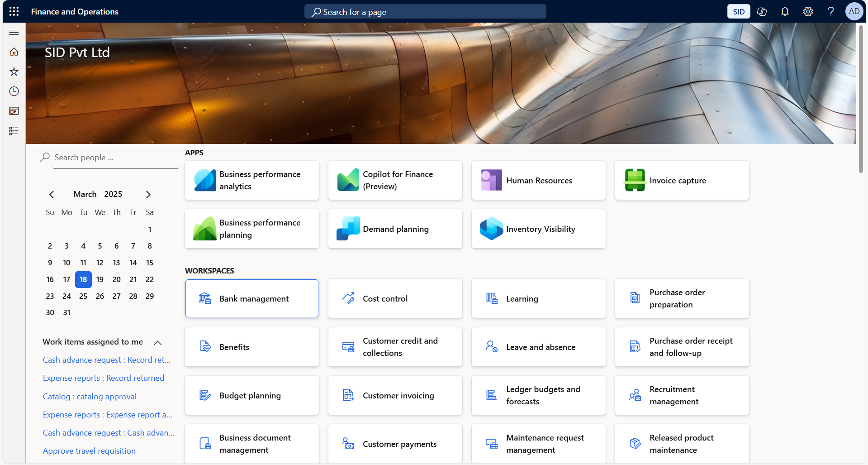This screenshot has height=465, width=868.
Task: Open the settings gear
Action: click(808, 11)
